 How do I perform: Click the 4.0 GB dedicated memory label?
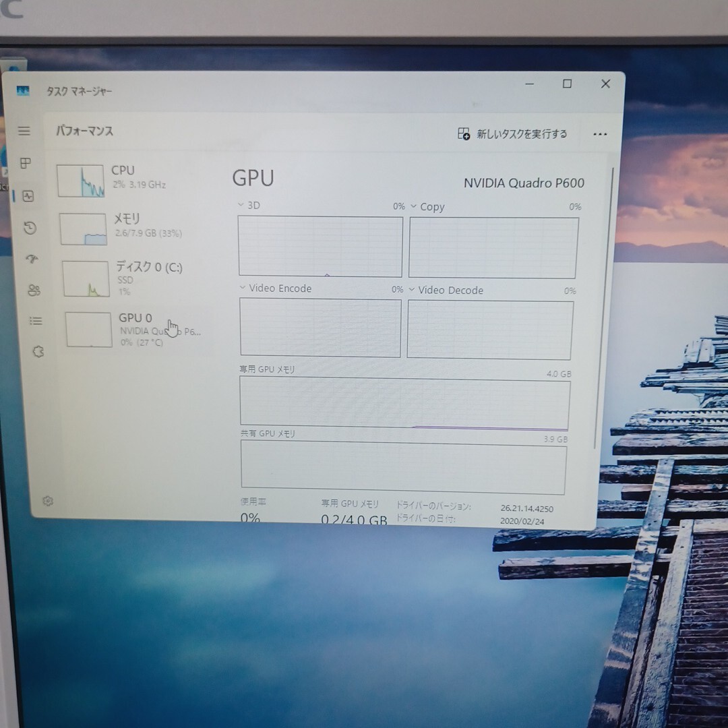click(x=559, y=373)
